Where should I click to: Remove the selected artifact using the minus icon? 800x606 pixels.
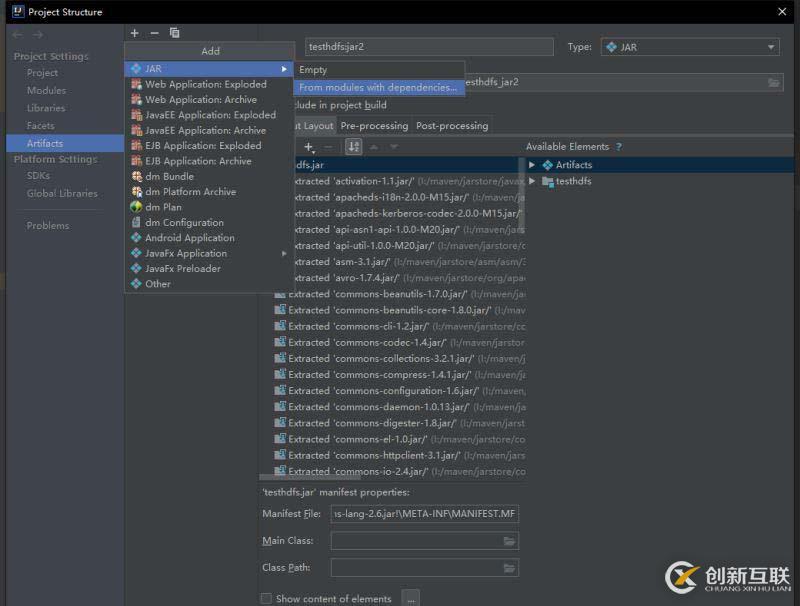154,32
